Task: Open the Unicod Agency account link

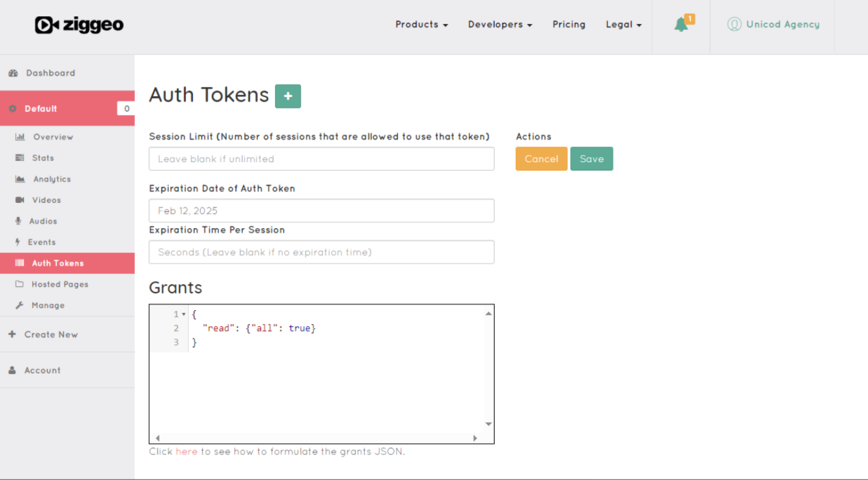Action: (x=783, y=25)
